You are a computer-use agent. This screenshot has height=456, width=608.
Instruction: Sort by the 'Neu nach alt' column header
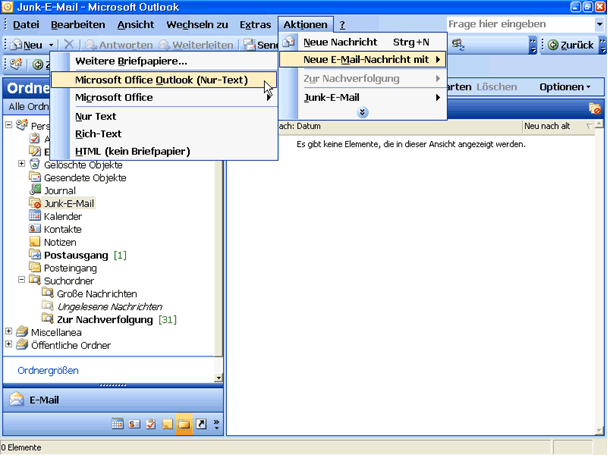(x=558, y=126)
